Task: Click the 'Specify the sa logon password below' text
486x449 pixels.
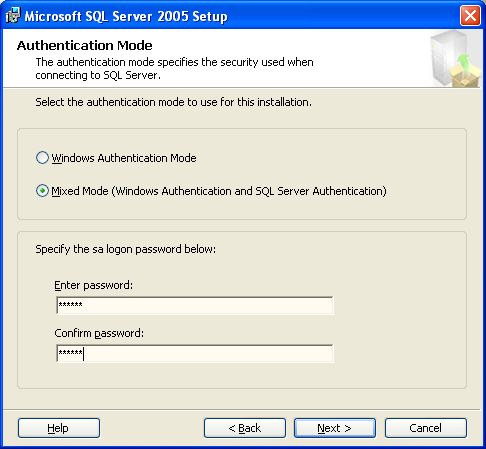Action: pyautogui.click(x=126, y=249)
